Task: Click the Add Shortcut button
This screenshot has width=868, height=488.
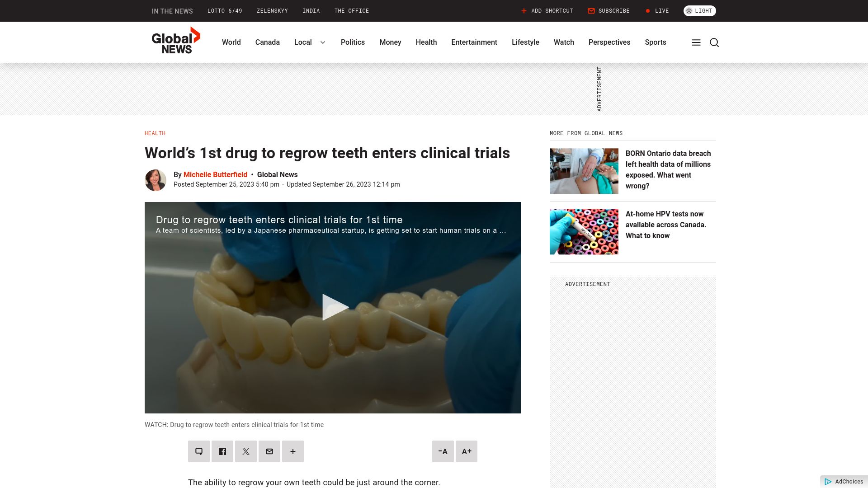Action: (x=547, y=11)
